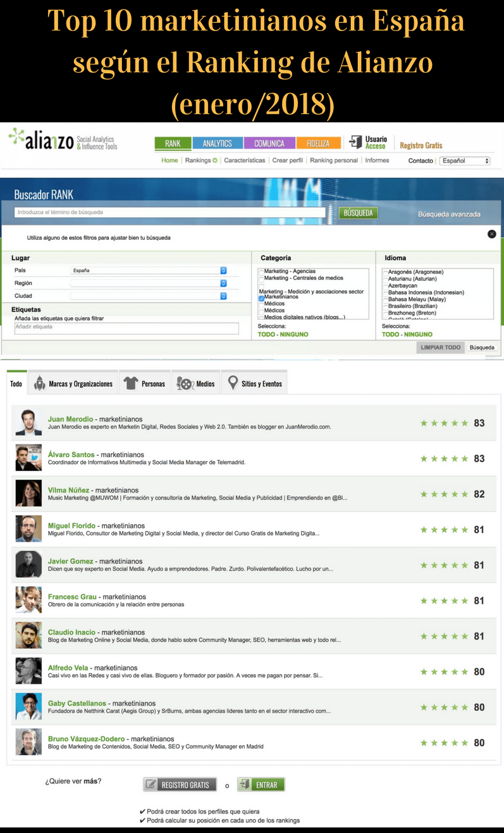Go to Home in the navigation
Image resolution: width=504 pixels, height=833 pixels.
(x=169, y=161)
